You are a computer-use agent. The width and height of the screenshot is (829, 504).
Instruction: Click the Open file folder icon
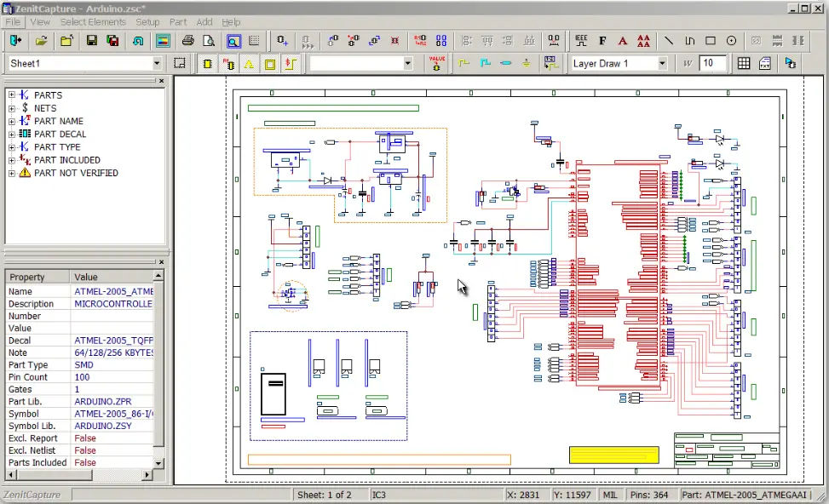[x=40, y=41]
